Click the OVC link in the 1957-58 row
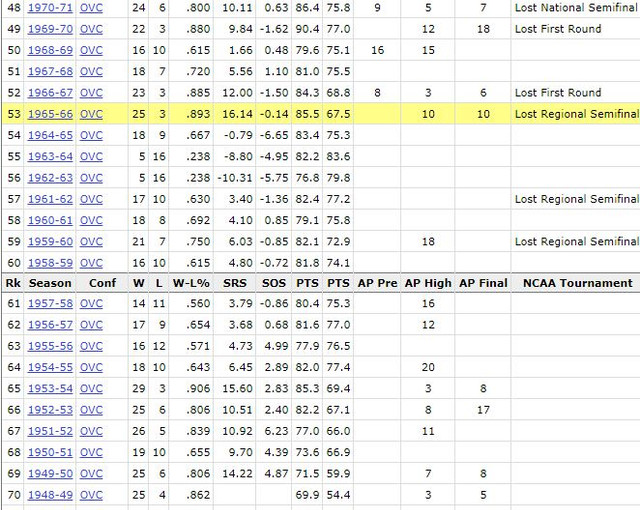Viewport: 640px width, 510px height. 91,304
